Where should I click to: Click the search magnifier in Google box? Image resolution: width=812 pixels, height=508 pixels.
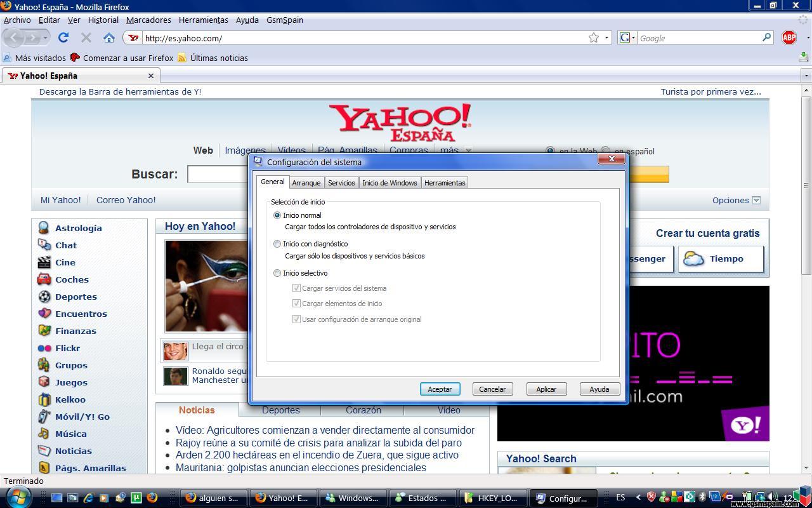coord(766,37)
